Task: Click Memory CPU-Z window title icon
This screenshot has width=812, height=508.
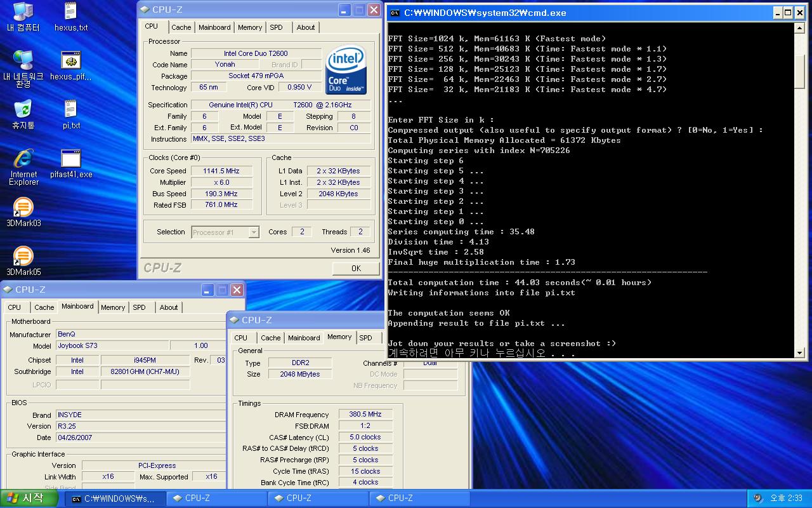Action: pyautogui.click(x=234, y=320)
